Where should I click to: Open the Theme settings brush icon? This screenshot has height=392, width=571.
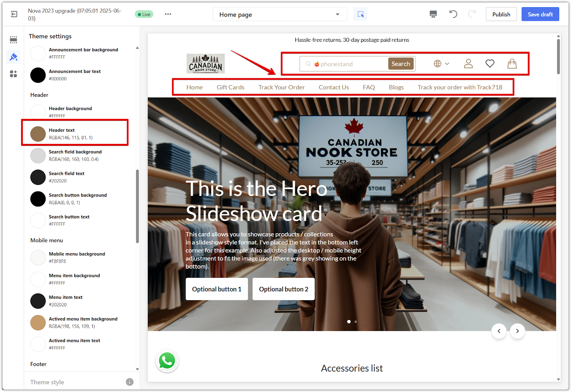pyautogui.click(x=14, y=57)
